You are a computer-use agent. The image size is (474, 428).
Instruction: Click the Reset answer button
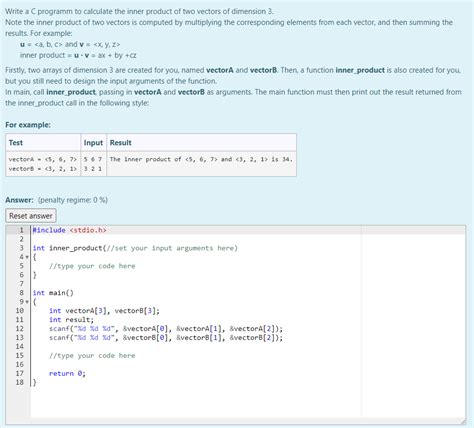tap(31, 216)
